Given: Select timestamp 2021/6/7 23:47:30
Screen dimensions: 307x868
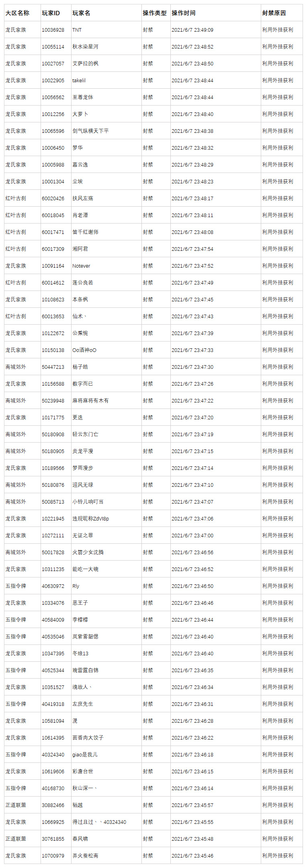Looking at the screenshot, I should [192, 367].
